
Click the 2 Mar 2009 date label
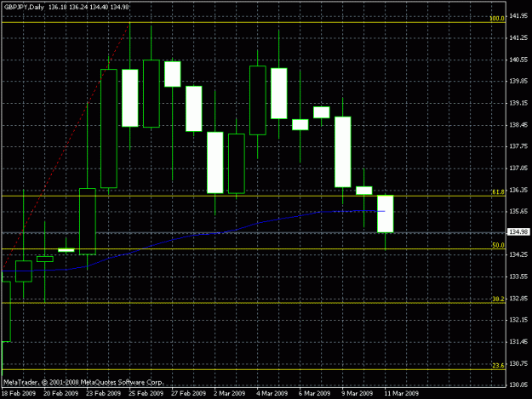pyautogui.click(x=229, y=394)
